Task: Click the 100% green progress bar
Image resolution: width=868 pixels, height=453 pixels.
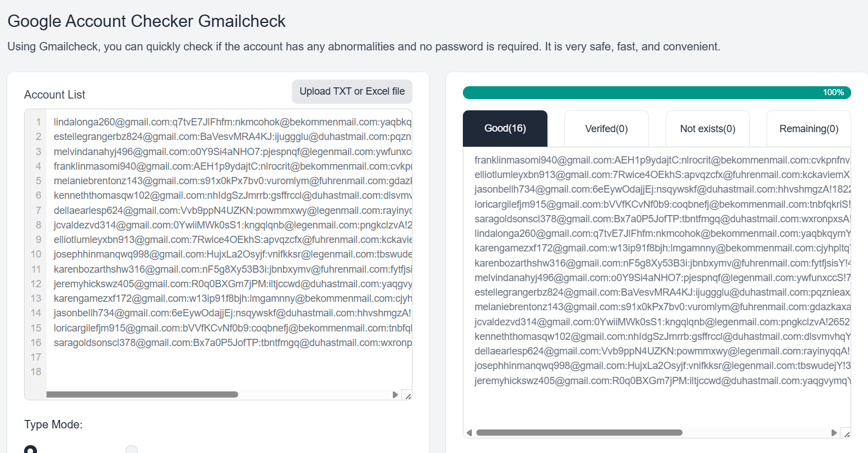Action: coord(656,92)
